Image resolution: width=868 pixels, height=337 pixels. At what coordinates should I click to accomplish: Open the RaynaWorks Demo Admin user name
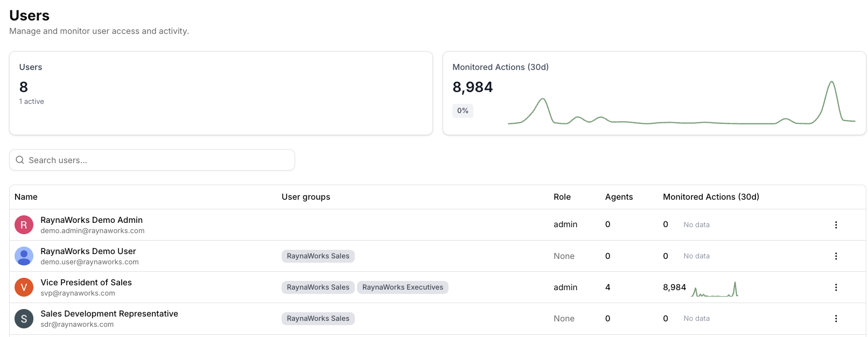pyautogui.click(x=92, y=220)
